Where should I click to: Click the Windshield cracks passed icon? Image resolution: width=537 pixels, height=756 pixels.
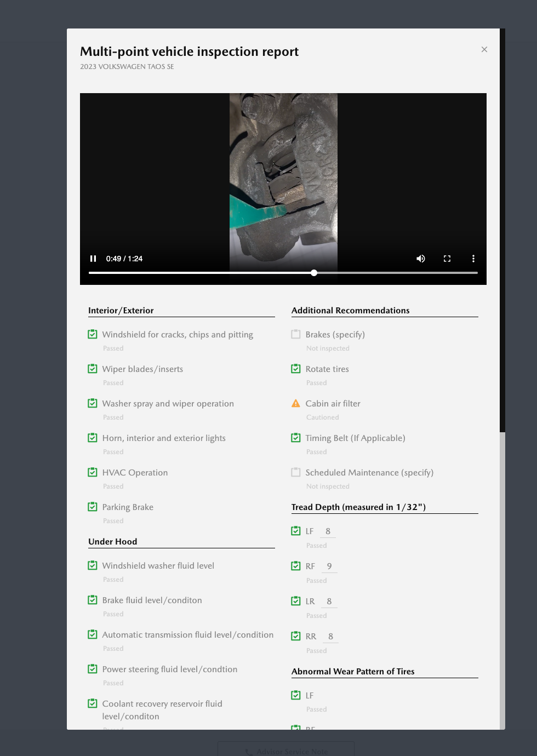coord(93,334)
